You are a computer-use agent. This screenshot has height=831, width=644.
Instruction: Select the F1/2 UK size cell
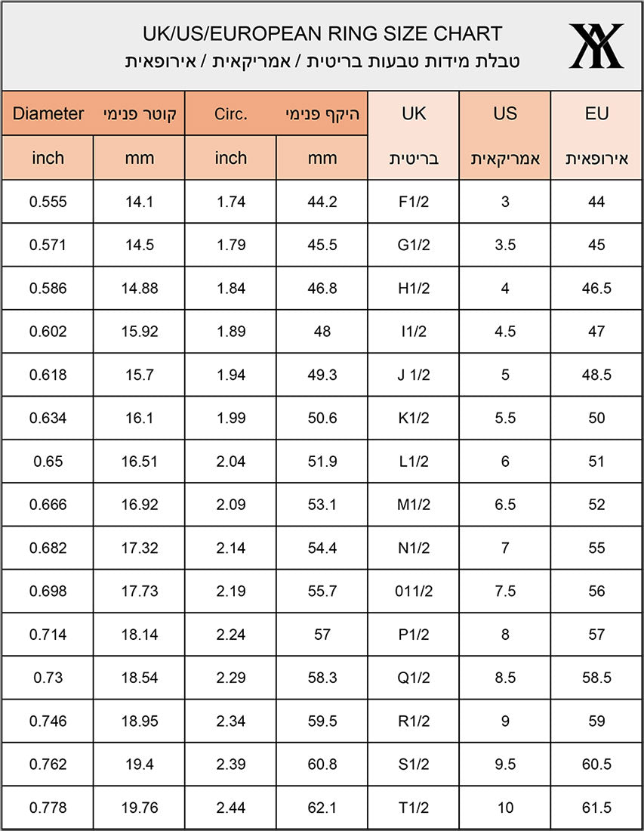coord(414,202)
